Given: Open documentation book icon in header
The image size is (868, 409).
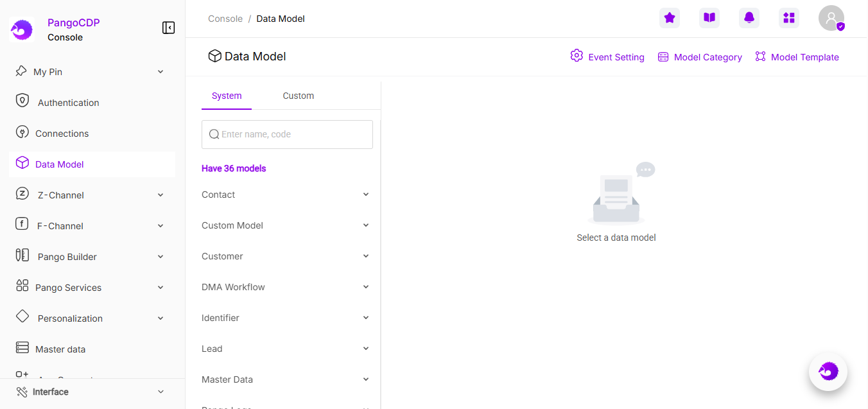Looking at the screenshot, I should pyautogui.click(x=709, y=18).
